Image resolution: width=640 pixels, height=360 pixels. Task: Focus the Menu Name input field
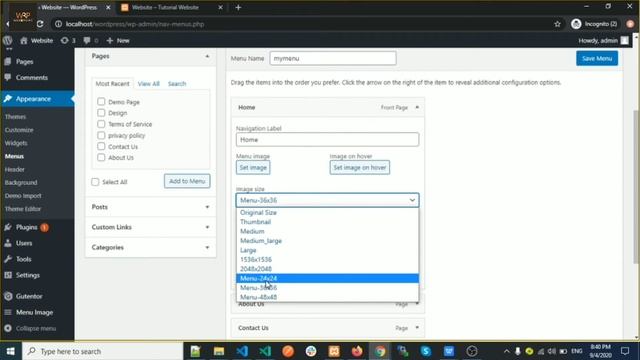point(333,58)
